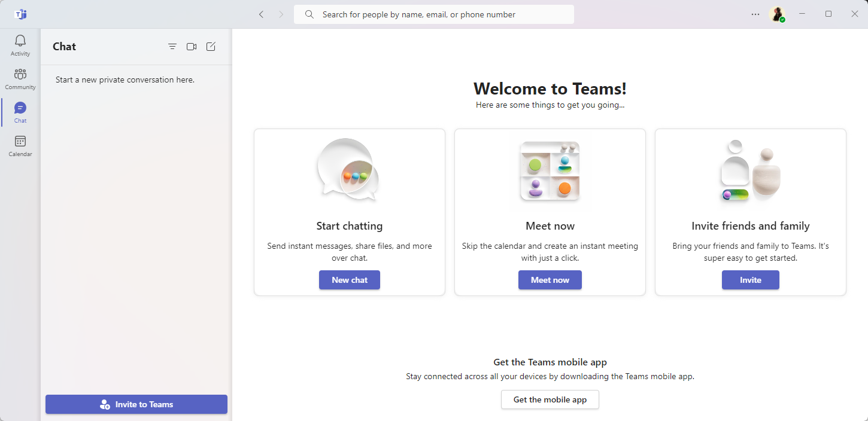Screen dimensions: 868x421
Task: Open the chat filter icon
Action: point(172,47)
